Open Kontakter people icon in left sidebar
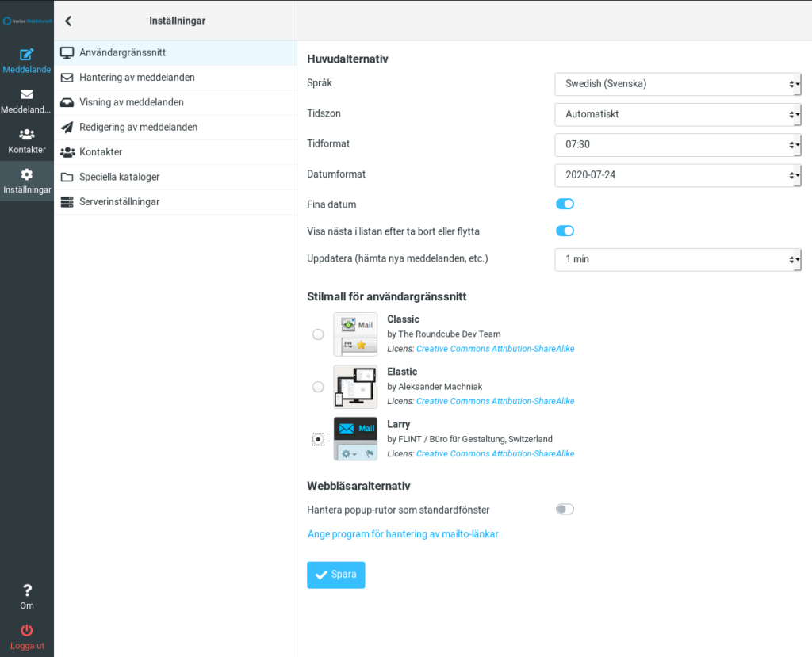 point(27,135)
